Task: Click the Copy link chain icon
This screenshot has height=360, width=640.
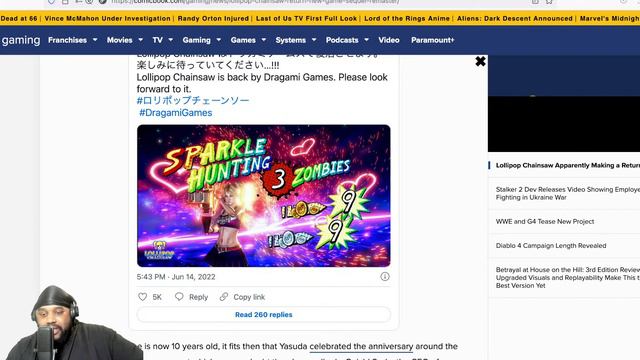Action: click(x=223, y=297)
